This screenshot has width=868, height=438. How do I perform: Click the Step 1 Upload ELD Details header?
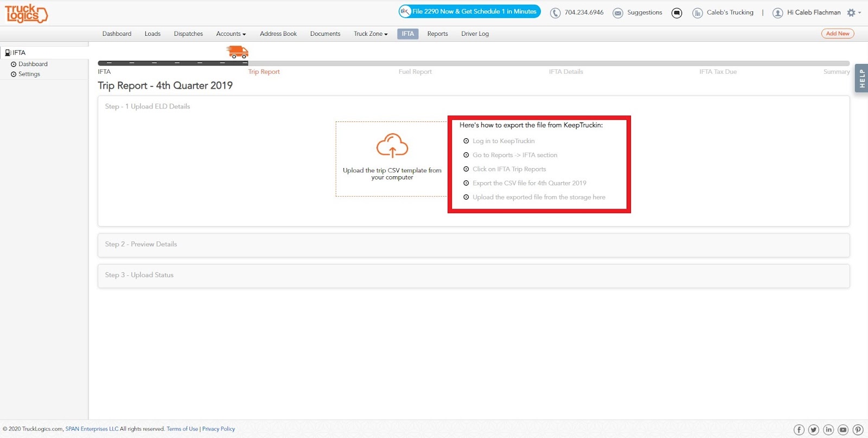click(x=148, y=106)
